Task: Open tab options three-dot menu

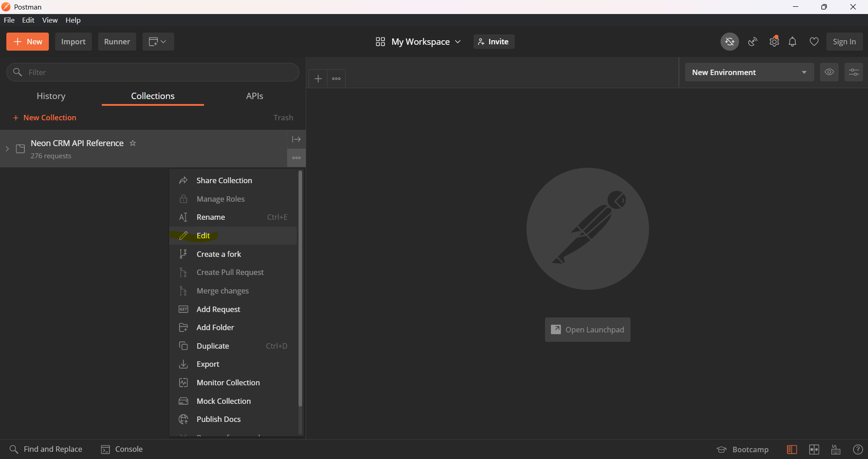Action: click(337, 79)
